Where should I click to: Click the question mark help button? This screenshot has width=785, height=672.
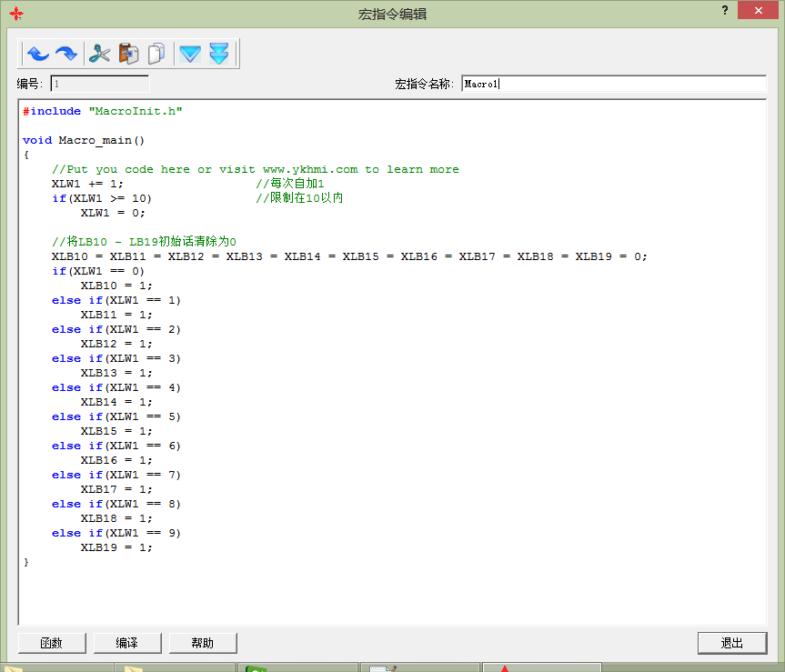[725, 10]
